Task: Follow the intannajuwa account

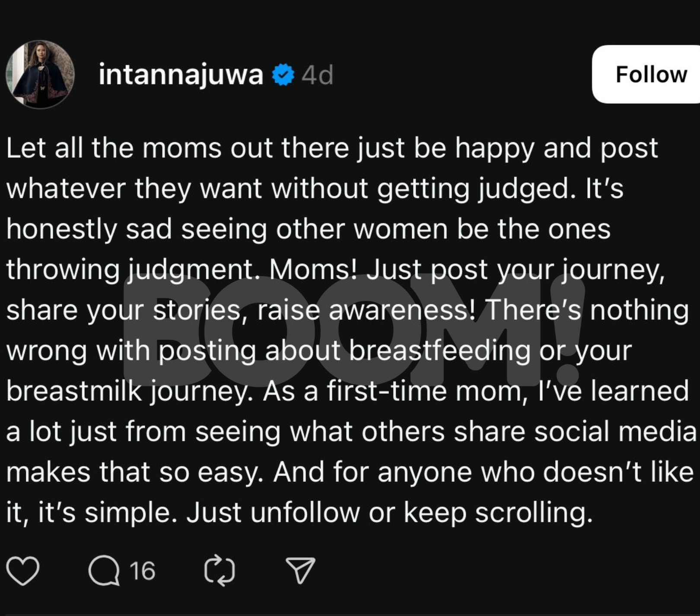Action: [650, 74]
